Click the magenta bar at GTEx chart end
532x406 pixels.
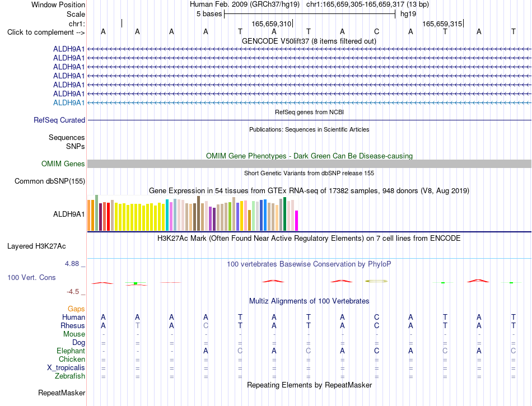[296, 221]
